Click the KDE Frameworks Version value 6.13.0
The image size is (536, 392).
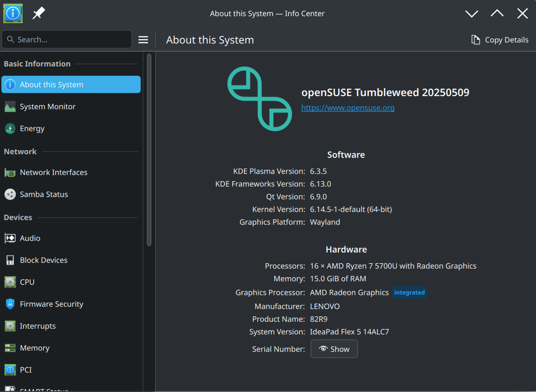coord(320,184)
